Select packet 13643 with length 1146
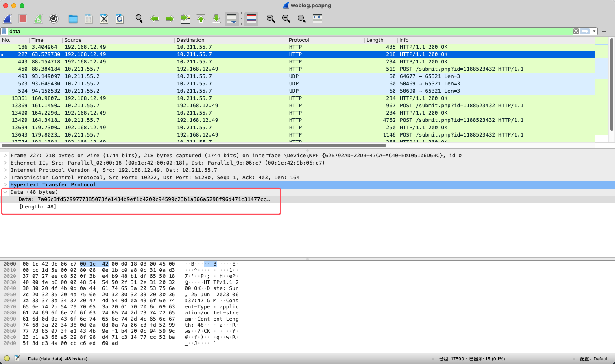This screenshot has width=615, height=364. 297,135
